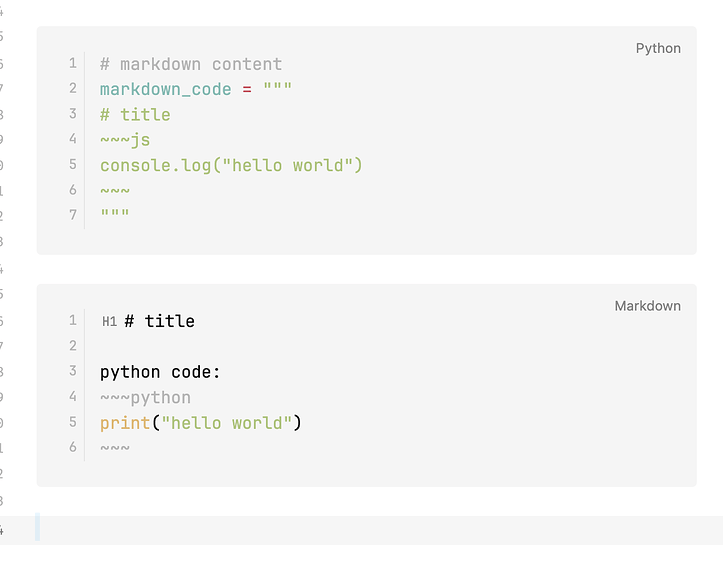This screenshot has height=562, width=723.
Task: Click the '# markdown content' comment line
Action: (x=191, y=64)
